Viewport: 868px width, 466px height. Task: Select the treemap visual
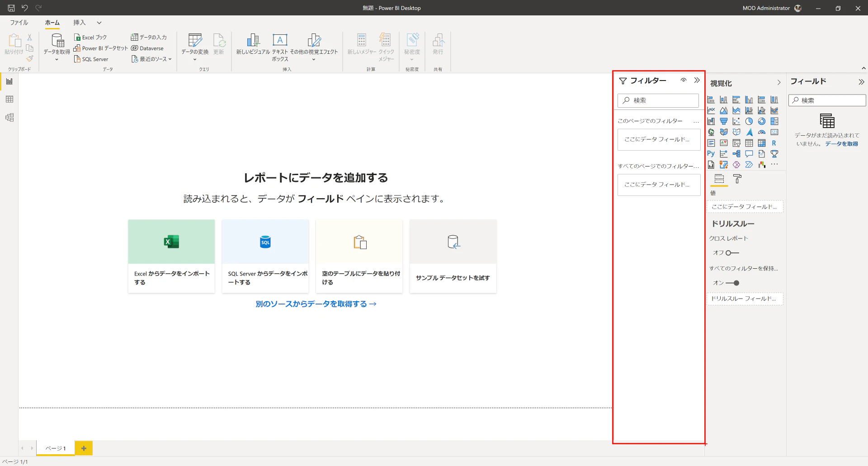tap(774, 121)
